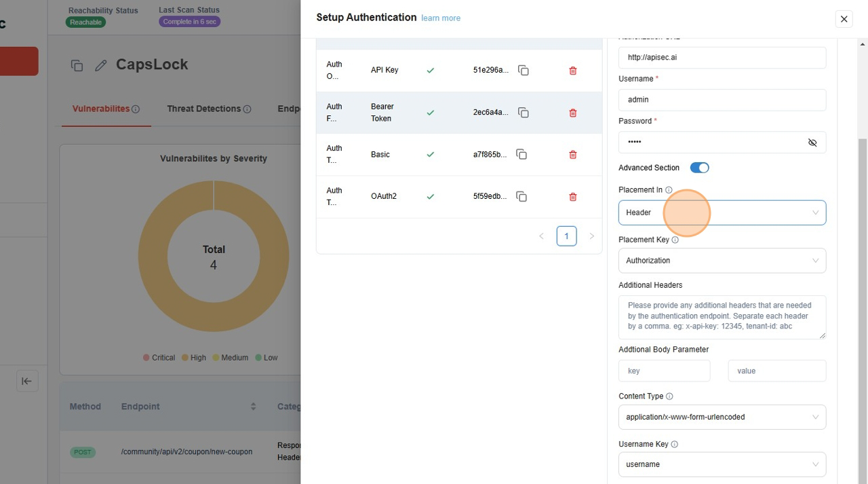Delete the Bearer Token authentication row
Screen dimensions: 868x484
(572, 113)
